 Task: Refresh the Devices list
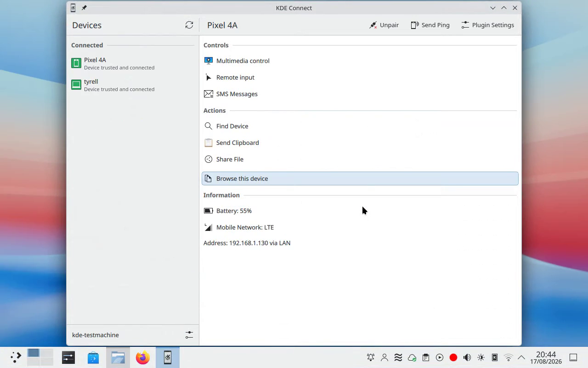(x=189, y=25)
